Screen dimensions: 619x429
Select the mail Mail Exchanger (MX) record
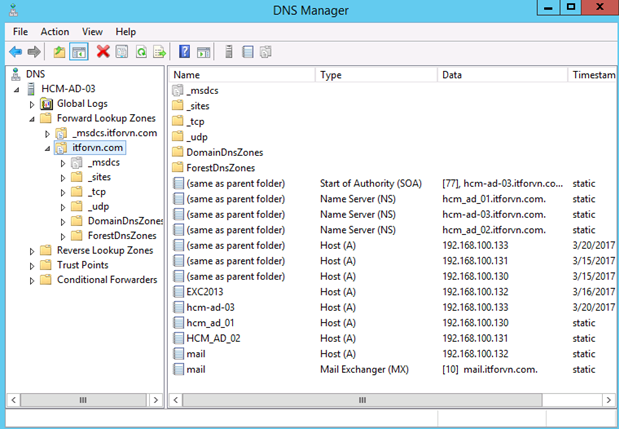(195, 369)
